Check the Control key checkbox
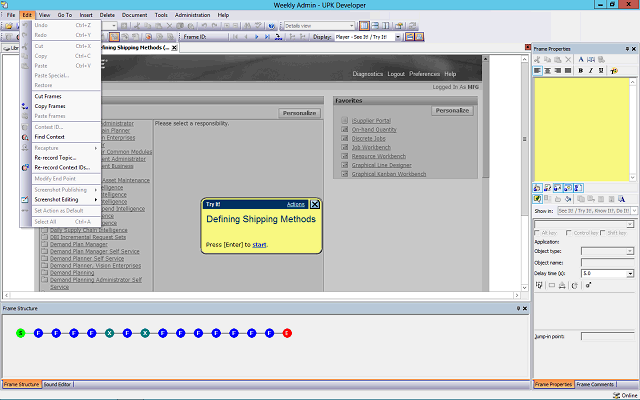640x400 pixels. point(569,233)
